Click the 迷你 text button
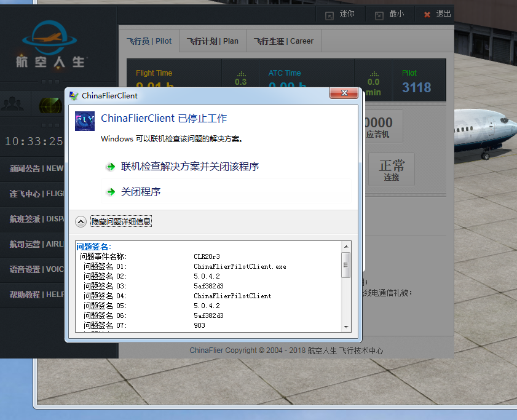This screenshot has width=517, height=420. pos(347,14)
